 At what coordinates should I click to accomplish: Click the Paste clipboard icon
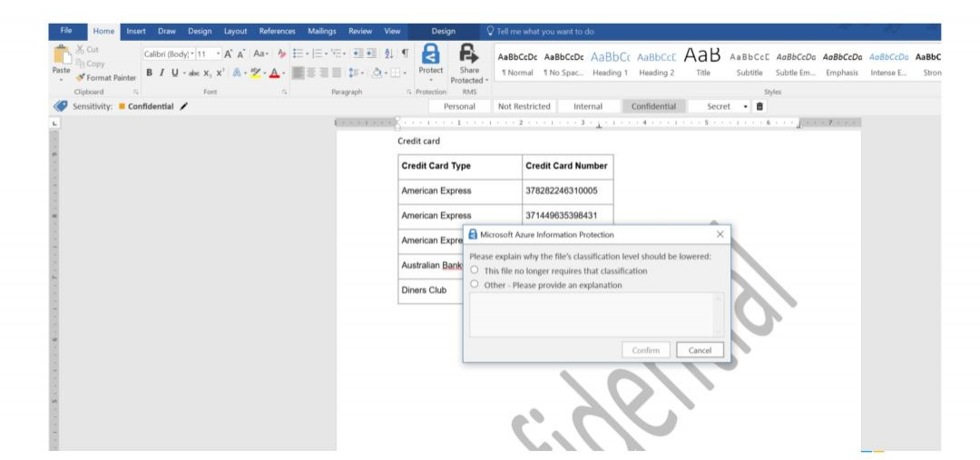tap(62, 55)
